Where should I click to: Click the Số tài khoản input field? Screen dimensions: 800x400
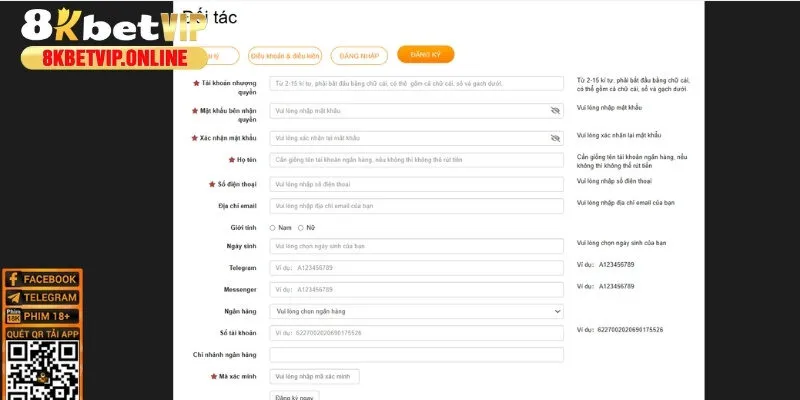(x=416, y=332)
